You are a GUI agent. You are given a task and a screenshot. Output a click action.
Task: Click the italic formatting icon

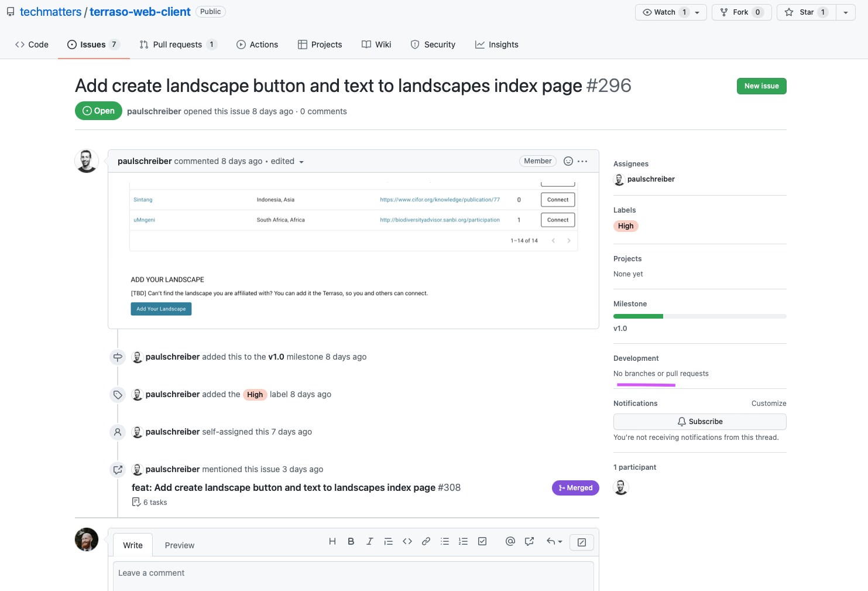click(370, 542)
